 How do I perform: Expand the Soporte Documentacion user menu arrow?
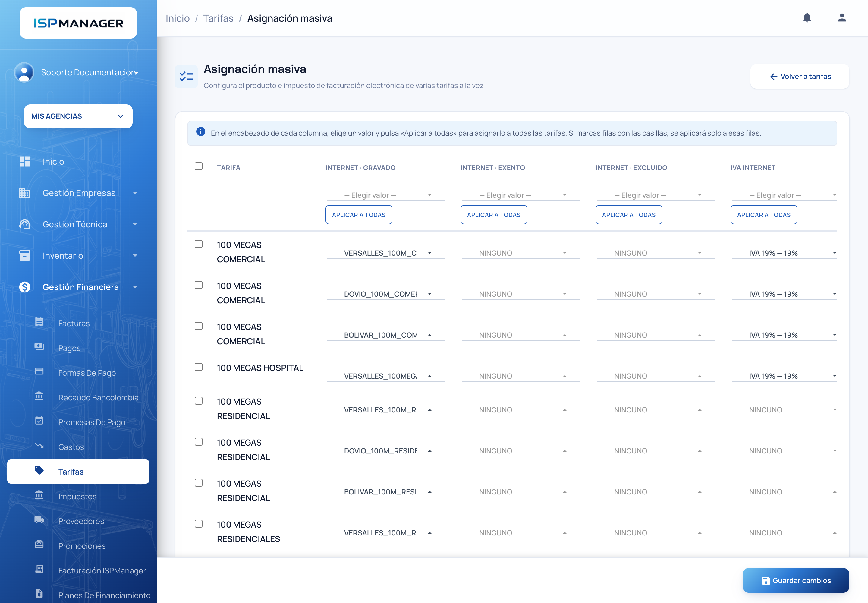136,73
